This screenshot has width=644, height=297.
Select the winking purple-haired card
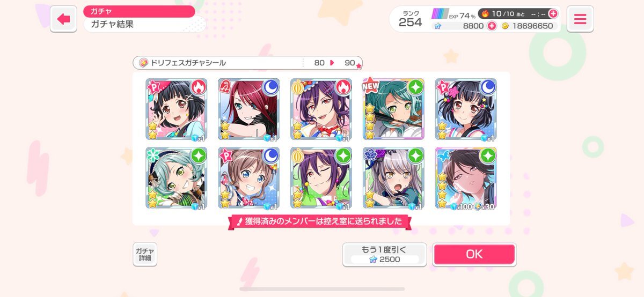[x=321, y=179]
